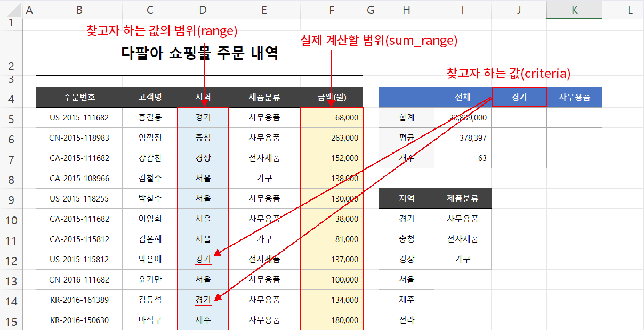Click 전라 in the region list

tap(406, 320)
